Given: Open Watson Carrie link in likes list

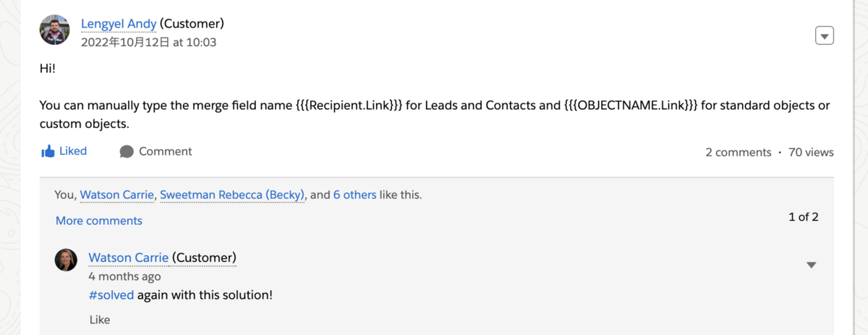Looking at the screenshot, I should (x=116, y=195).
